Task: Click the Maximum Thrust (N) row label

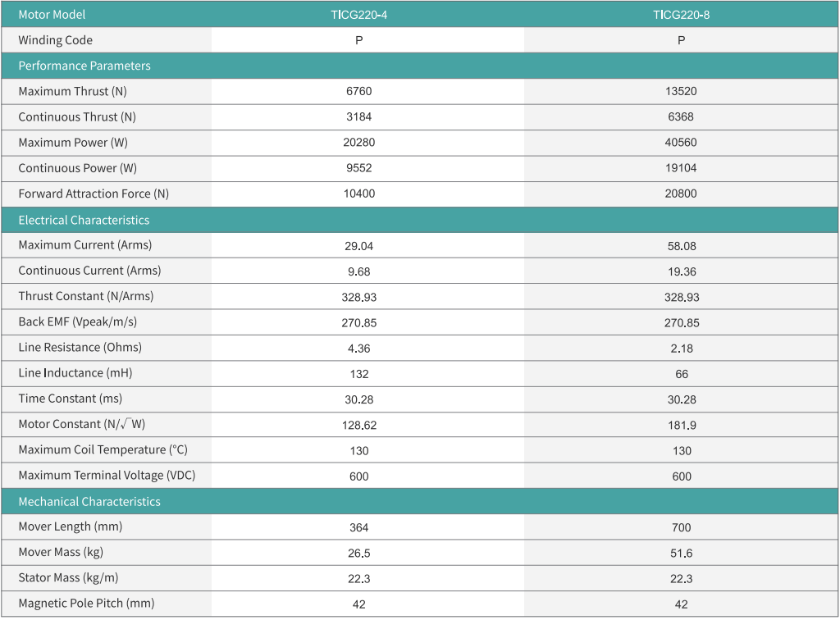Action: tap(72, 91)
